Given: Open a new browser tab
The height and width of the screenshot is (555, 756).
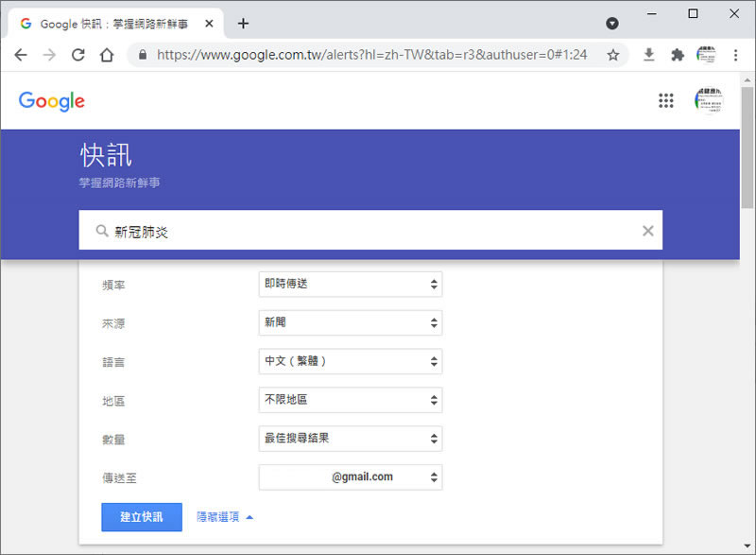Looking at the screenshot, I should coord(244,23).
